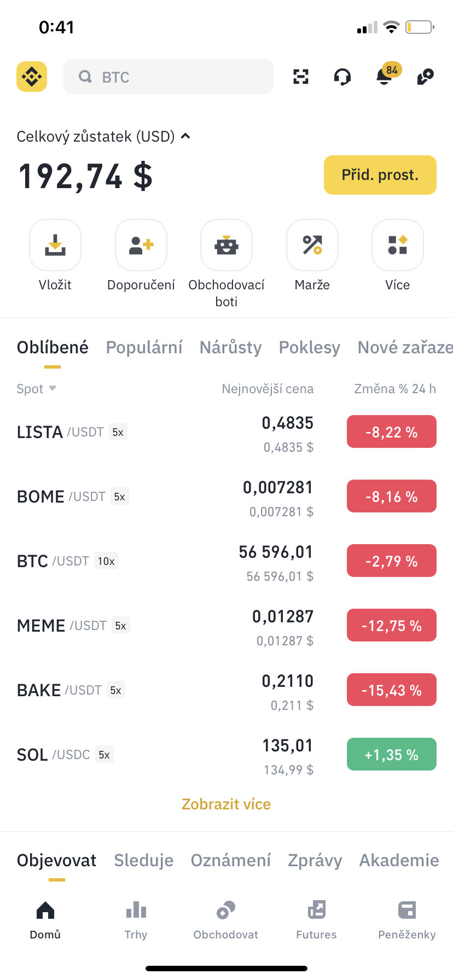453x980 pixels.
Task: Collapse the Celkový zůstatek balance arrow
Action: tap(185, 136)
